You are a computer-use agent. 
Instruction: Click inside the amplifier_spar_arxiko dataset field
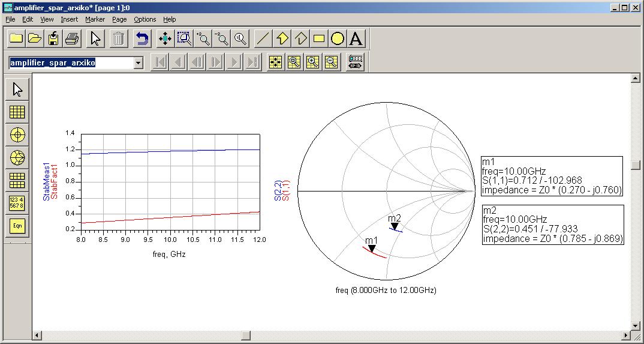(71, 63)
